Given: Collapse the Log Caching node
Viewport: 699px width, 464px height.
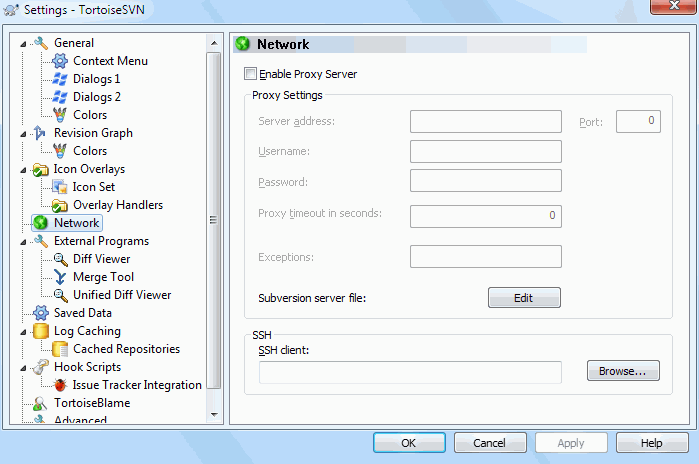Looking at the screenshot, I should [23, 332].
